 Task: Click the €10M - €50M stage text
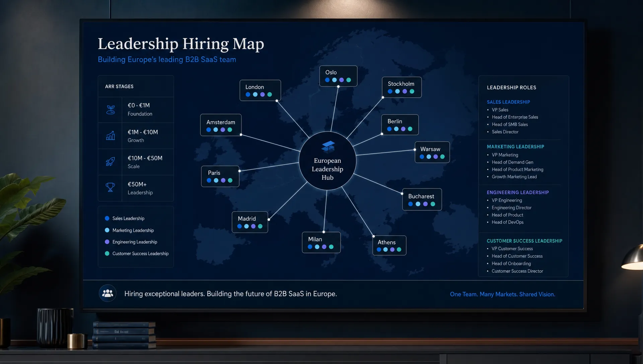point(145,158)
